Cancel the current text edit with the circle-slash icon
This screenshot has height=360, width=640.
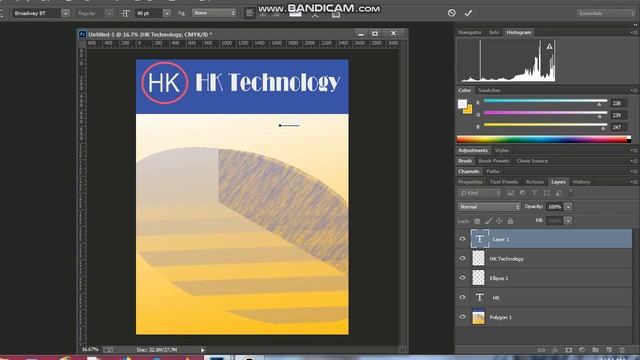[x=451, y=13]
